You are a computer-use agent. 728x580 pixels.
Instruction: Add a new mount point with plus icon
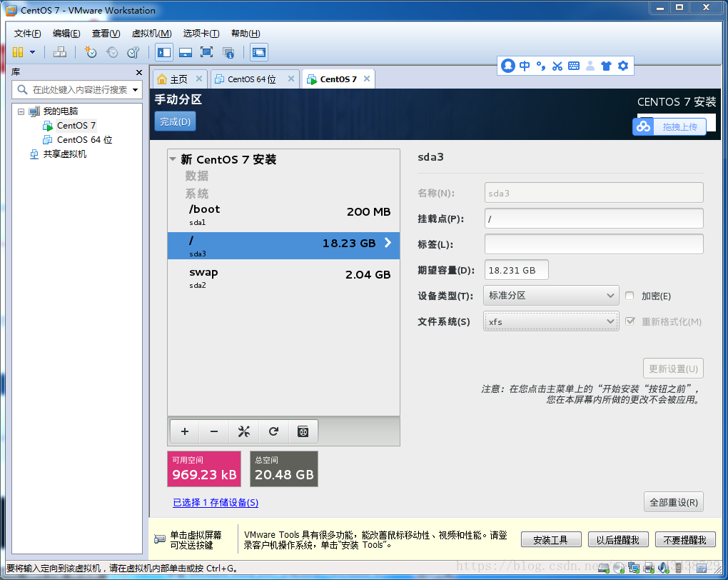coord(185,431)
